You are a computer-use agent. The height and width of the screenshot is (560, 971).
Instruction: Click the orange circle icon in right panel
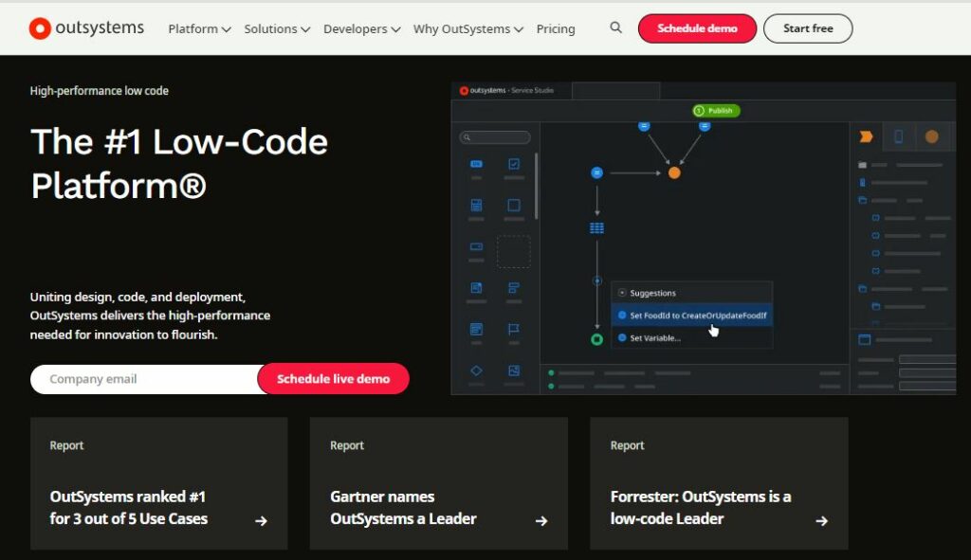[931, 136]
